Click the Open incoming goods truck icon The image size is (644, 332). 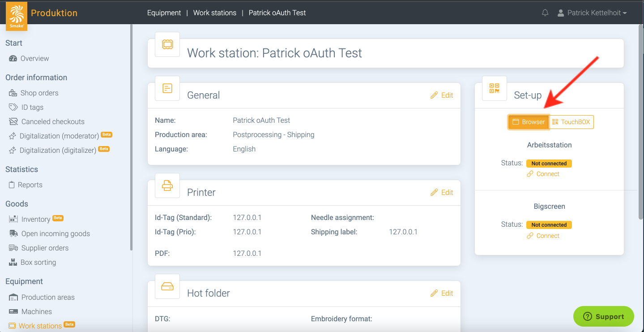[13, 234]
